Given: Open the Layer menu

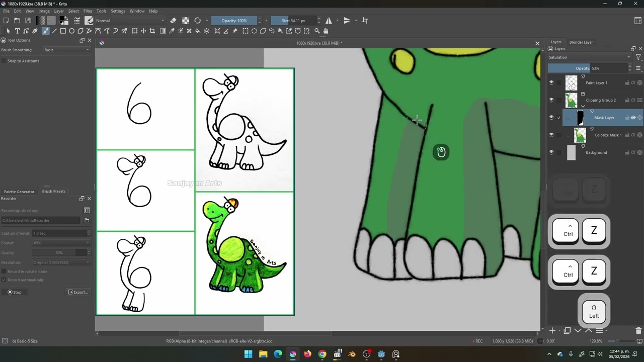Looking at the screenshot, I should [x=59, y=11].
